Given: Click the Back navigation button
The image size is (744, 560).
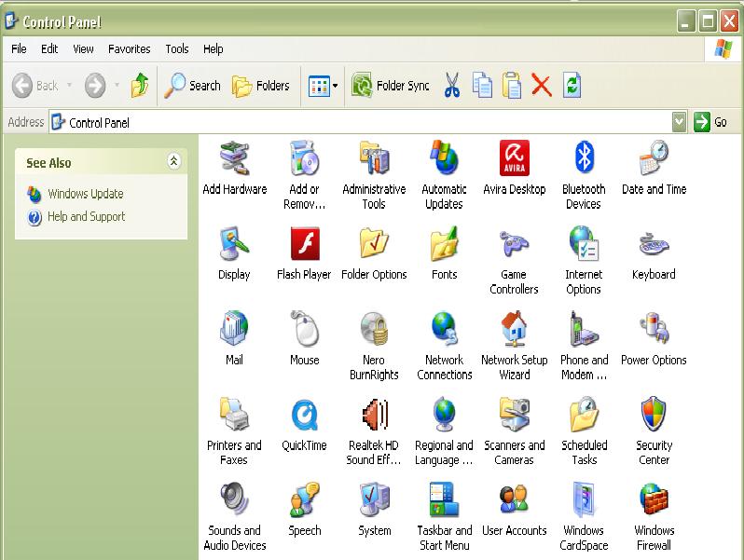Looking at the screenshot, I should click(x=35, y=86).
